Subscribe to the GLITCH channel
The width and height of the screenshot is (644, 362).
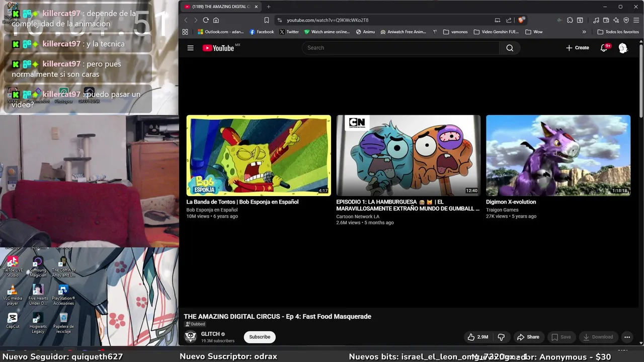coord(260,337)
